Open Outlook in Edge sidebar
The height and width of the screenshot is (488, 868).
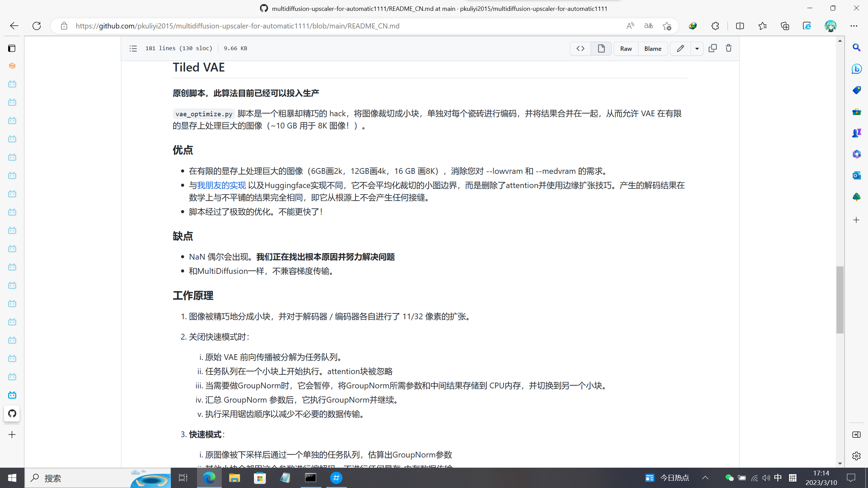point(856,175)
